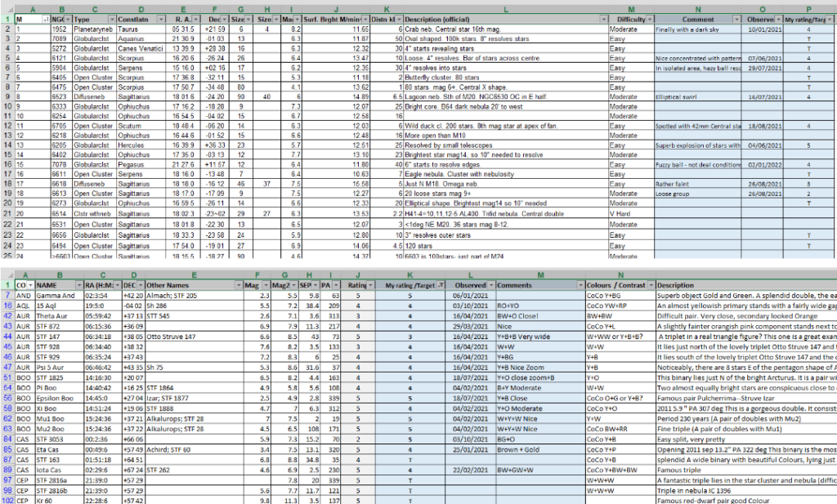Open the Rating column filter dropdown

click(370, 285)
